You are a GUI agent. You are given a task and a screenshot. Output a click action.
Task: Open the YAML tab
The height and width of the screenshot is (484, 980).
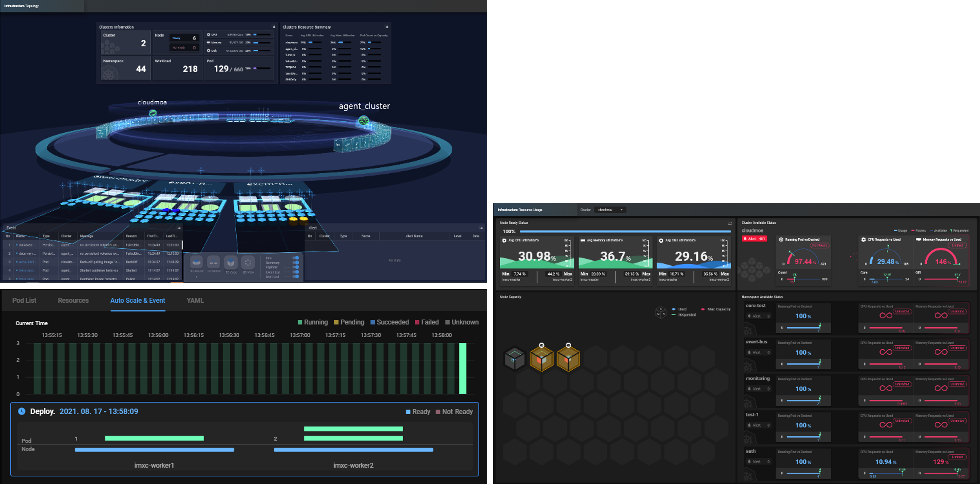tap(195, 300)
